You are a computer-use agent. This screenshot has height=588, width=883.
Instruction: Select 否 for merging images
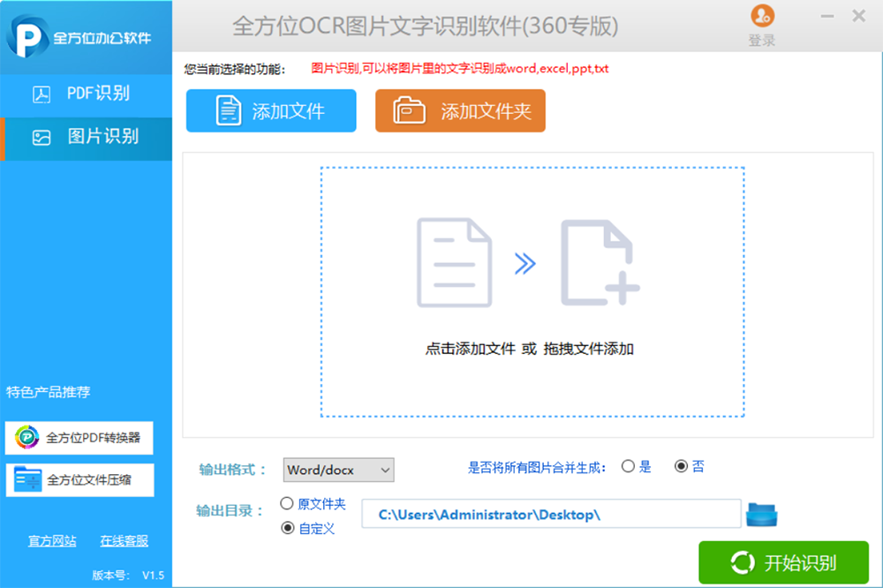point(681,467)
